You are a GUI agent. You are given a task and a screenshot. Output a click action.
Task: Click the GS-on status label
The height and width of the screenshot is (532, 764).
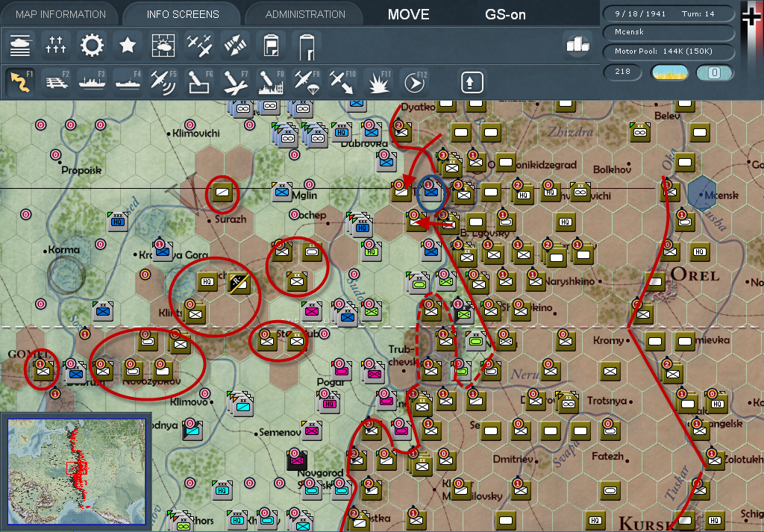(505, 15)
